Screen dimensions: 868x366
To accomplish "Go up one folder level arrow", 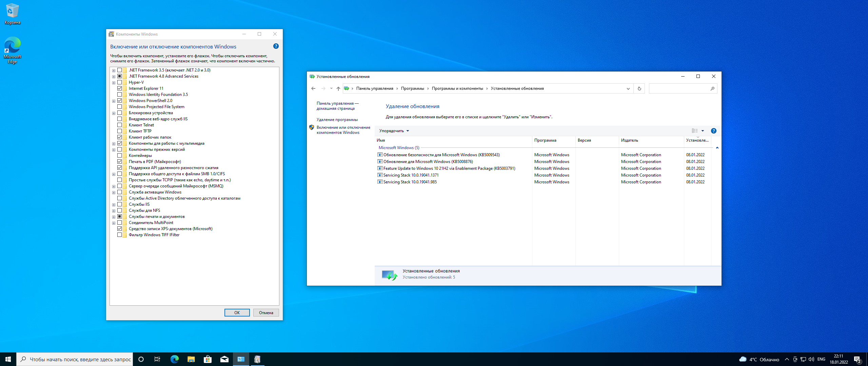I will 338,88.
